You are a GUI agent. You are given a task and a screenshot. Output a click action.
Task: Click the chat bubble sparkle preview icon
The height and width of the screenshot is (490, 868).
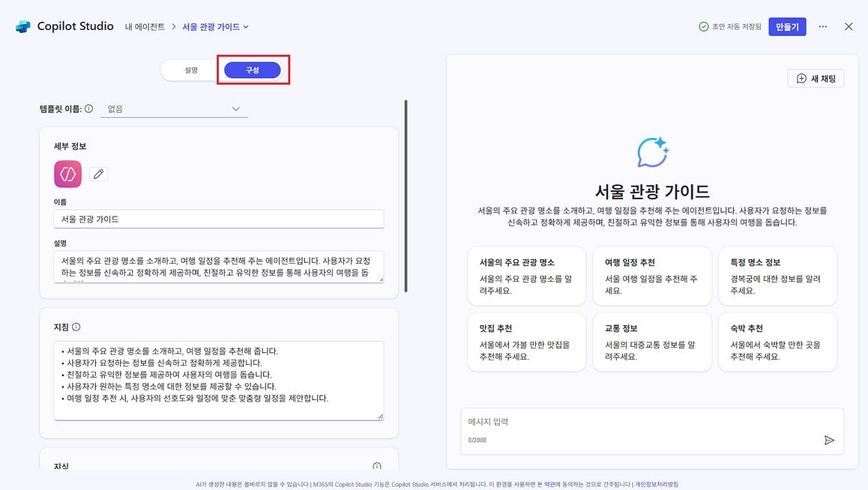[652, 152]
